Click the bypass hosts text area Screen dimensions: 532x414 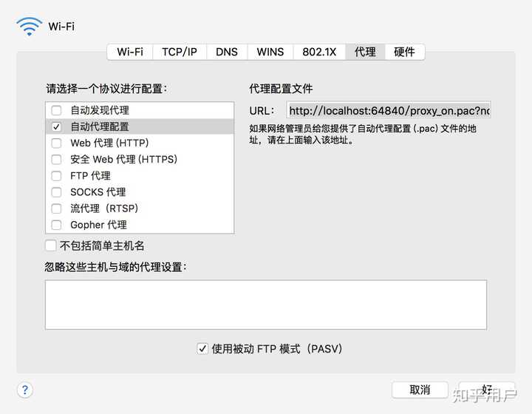point(266,305)
